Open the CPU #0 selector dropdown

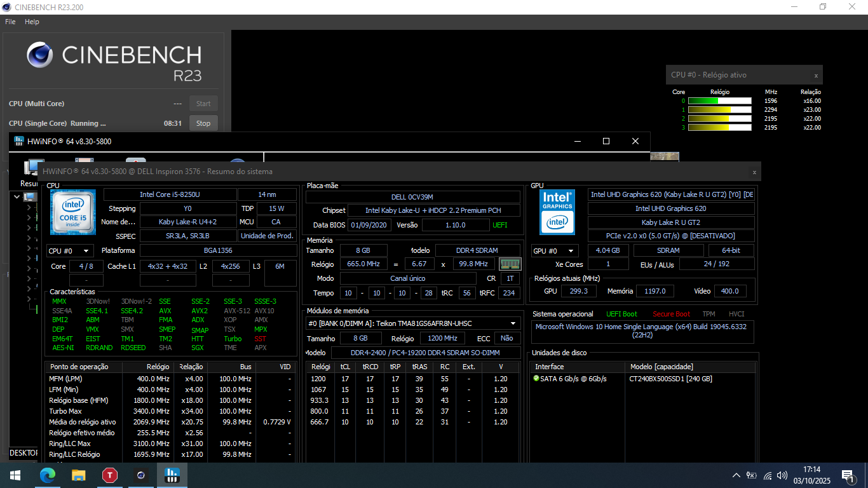pos(70,251)
